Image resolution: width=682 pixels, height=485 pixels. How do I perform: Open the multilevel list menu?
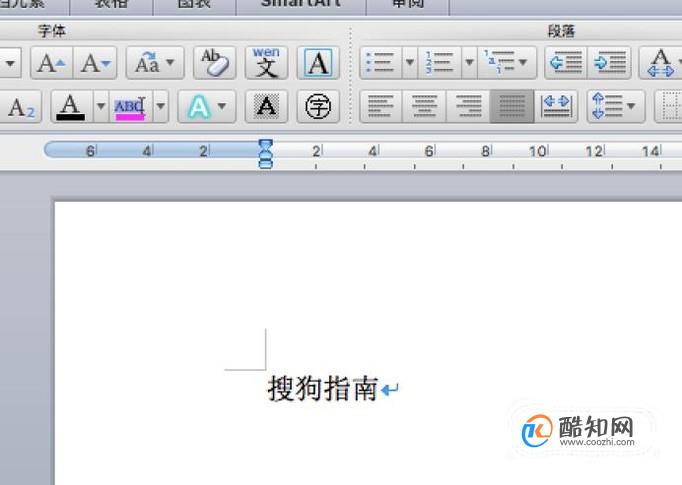click(507, 64)
